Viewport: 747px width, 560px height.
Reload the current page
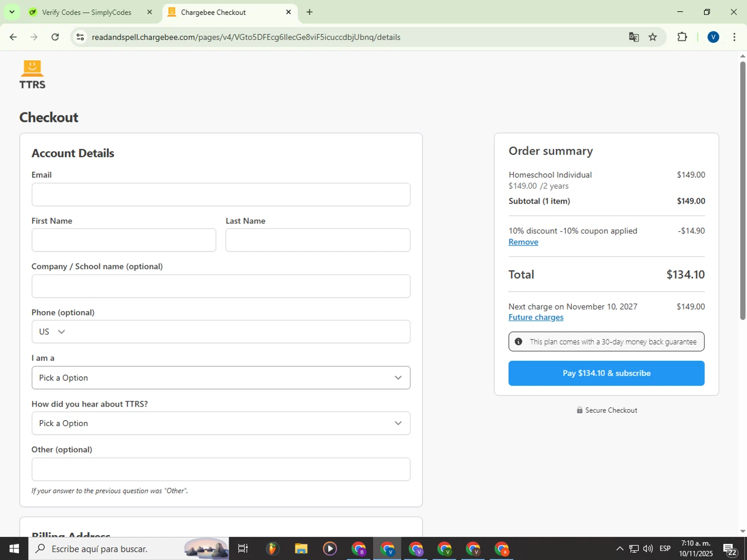pos(55,37)
